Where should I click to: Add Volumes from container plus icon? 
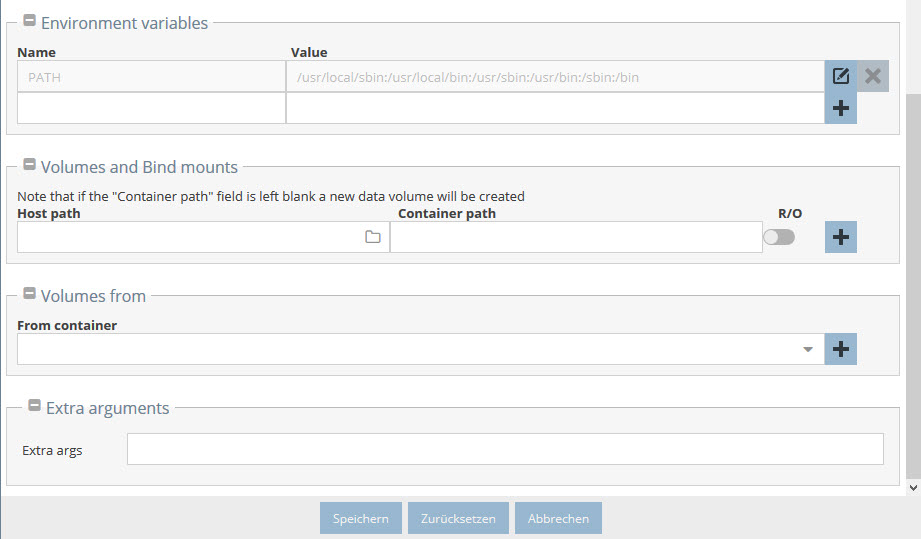[x=841, y=349]
